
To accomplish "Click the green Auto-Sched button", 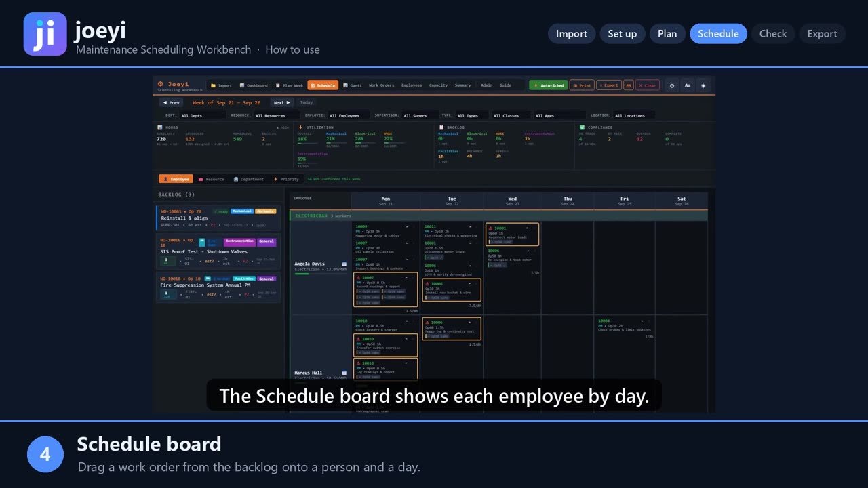I will point(548,85).
